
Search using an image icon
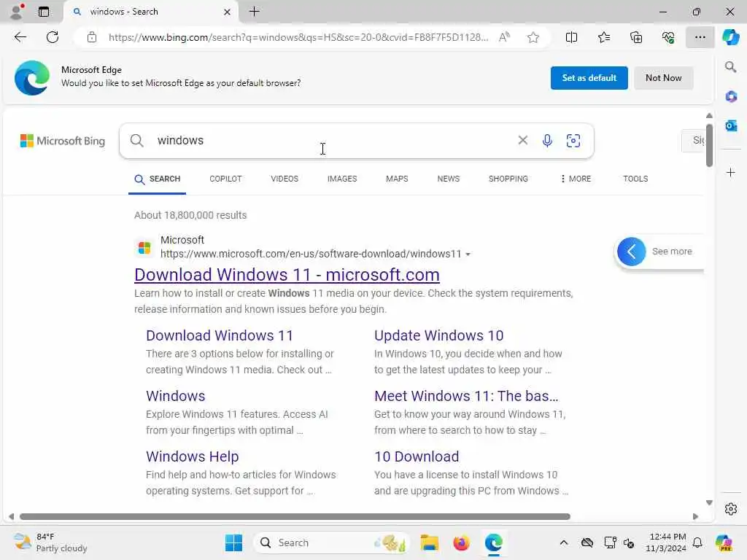click(x=573, y=141)
